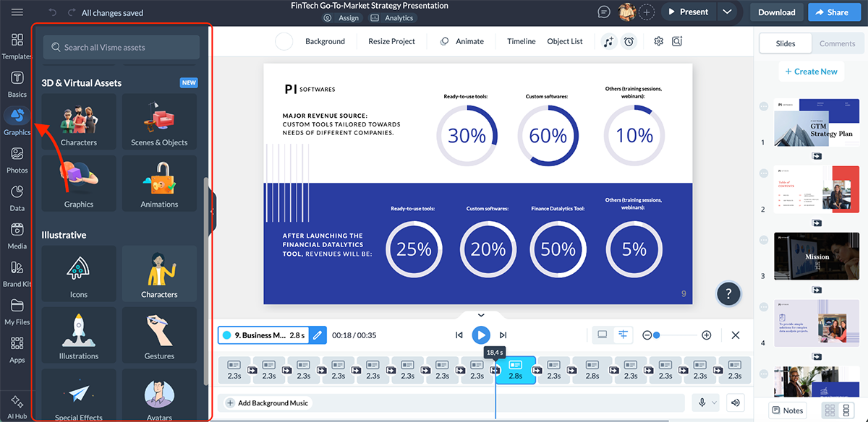
Task: Open the slide timer icon in the toolbar
Action: [x=629, y=41]
